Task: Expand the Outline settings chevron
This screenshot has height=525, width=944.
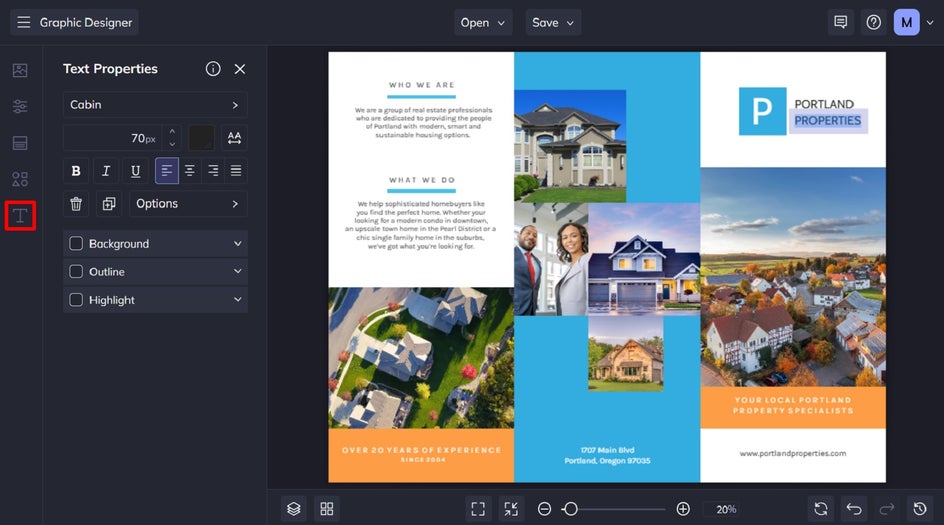Action: pyautogui.click(x=238, y=272)
